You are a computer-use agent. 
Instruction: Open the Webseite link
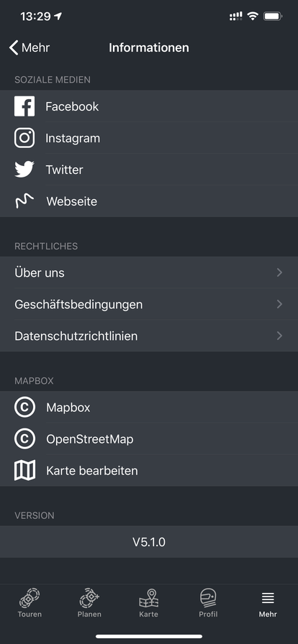[149, 201]
